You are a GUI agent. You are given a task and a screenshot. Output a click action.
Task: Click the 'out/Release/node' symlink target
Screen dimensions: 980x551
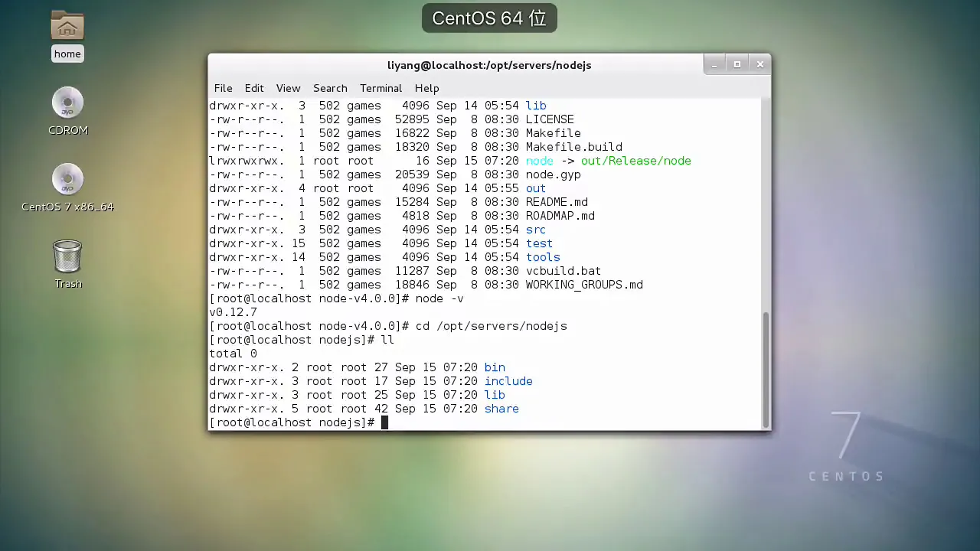[636, 161]
